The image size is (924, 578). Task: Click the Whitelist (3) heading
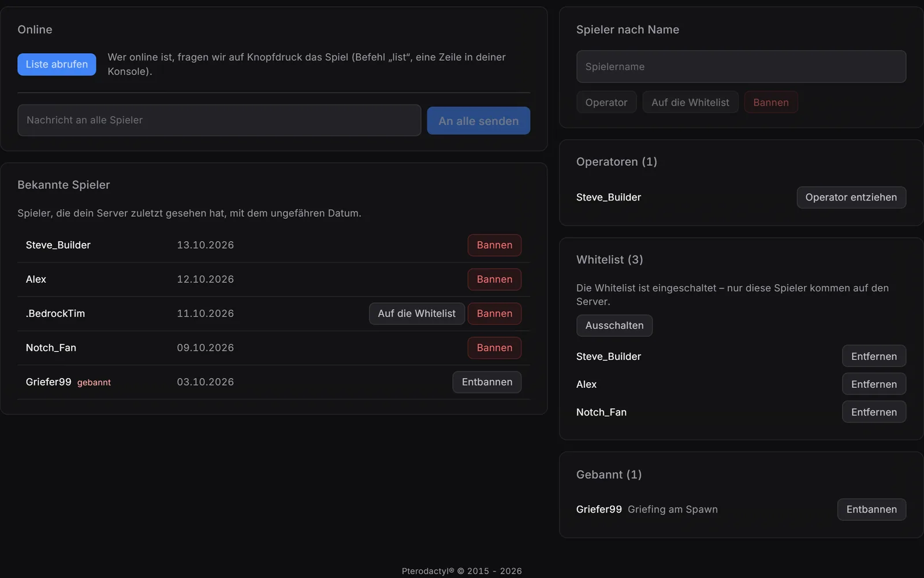610,260
